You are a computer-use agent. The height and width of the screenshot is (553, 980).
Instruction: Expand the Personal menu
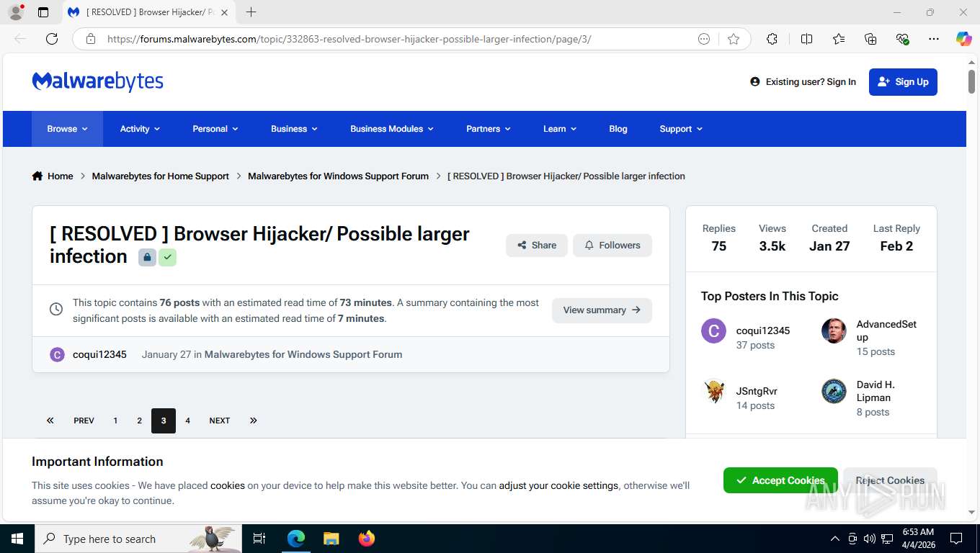pos(215,129)
